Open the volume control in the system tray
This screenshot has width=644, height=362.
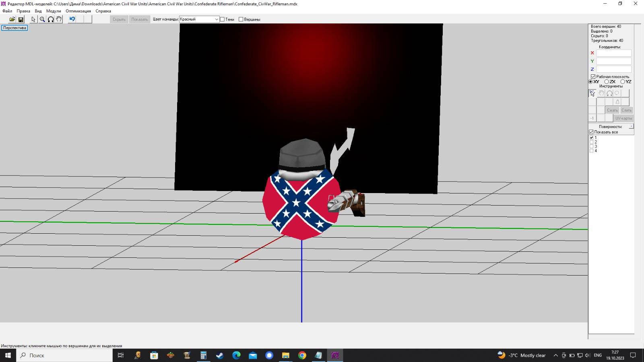pyautogui.click(x=588, y=355)
